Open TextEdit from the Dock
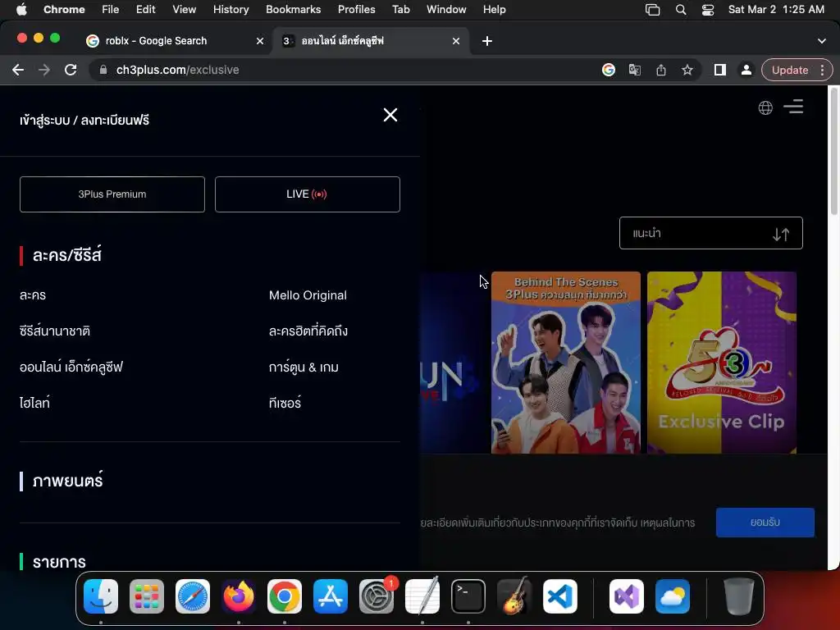Screen dimensions: 840x630 click(422, 596)
